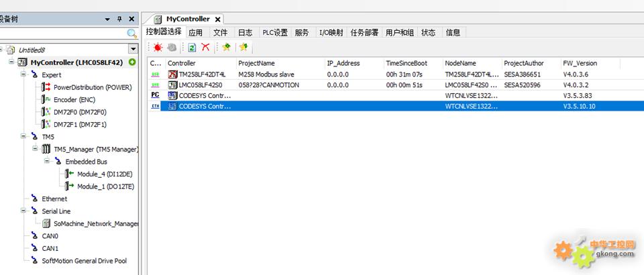The height and width of the screenshot is (275, 644).
Task: Click DM72F1 module icon in tree
Action: pos(46,124)
